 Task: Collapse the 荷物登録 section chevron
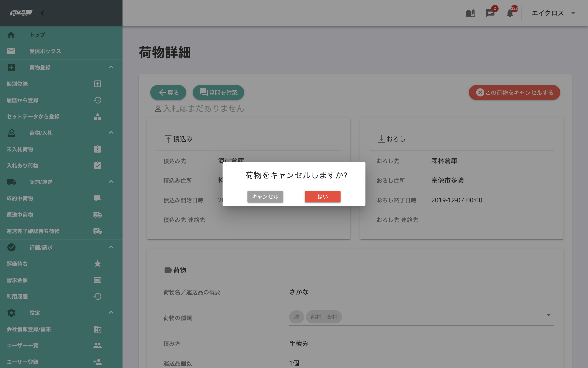tap(111, 67)
